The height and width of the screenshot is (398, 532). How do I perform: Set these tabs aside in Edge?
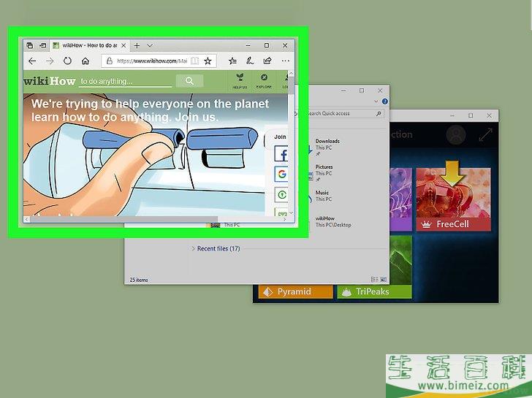(x=42, y=45)
